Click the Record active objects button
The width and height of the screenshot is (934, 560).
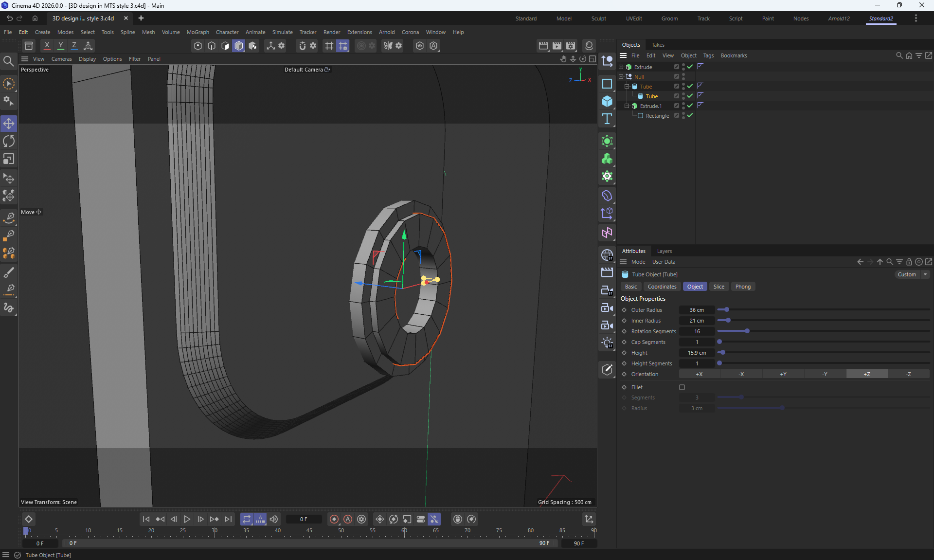(334, 519)
